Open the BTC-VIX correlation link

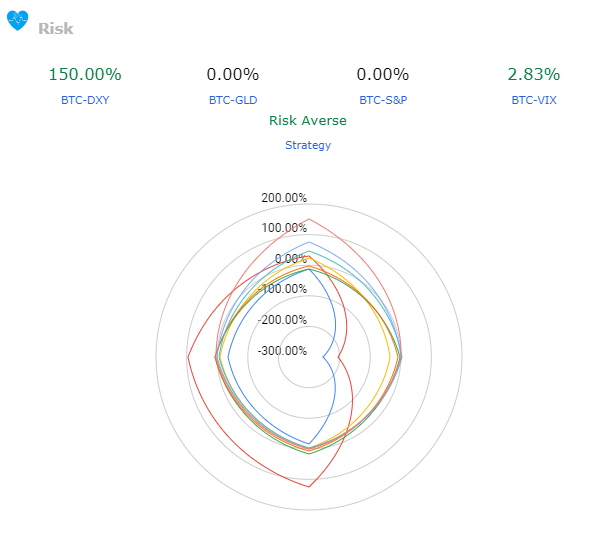tap(534, 100)
